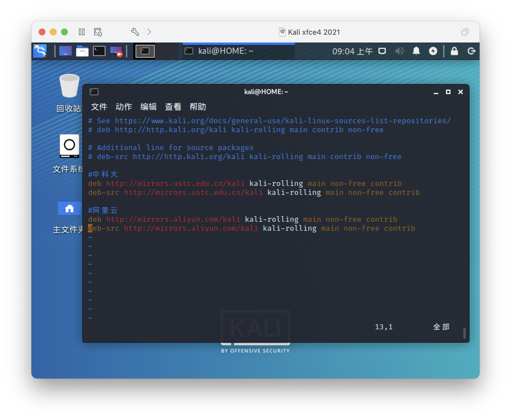Image resolution: width=511 pixels, height=420 pixels.
Task: Lock the screen with padlock icon
Action: click(x=454, y=51)
